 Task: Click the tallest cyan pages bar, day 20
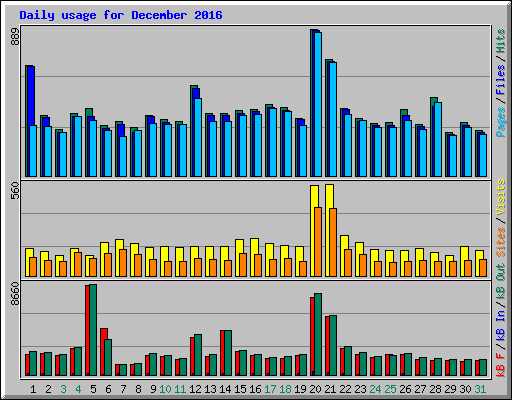click(318, 104)
